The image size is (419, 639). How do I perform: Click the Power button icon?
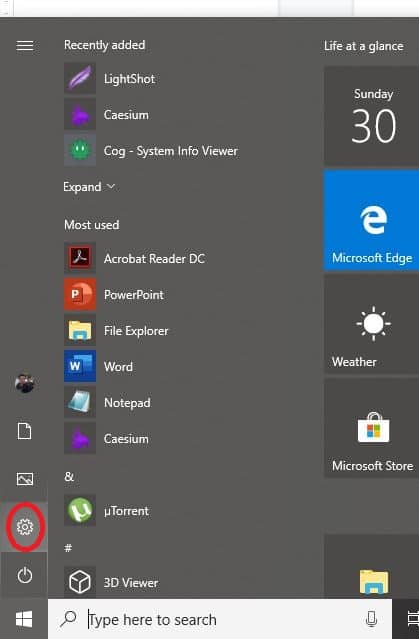pos(24,575)
